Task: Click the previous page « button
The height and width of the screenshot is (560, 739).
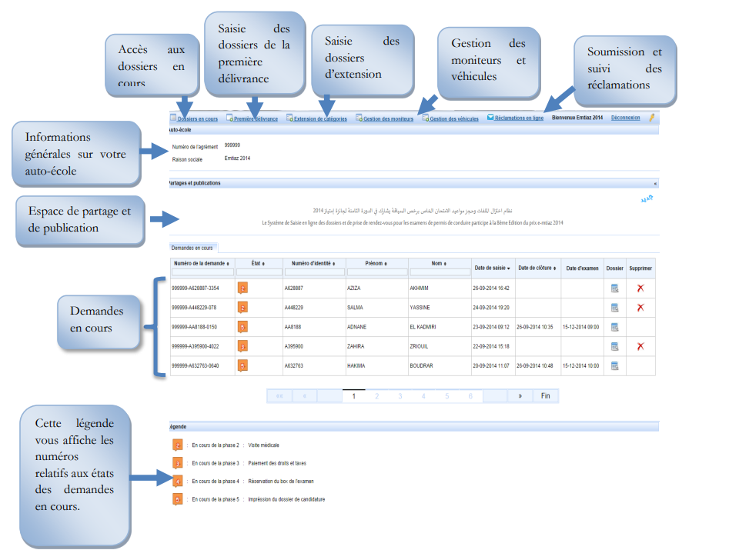Action: point(305,396)
